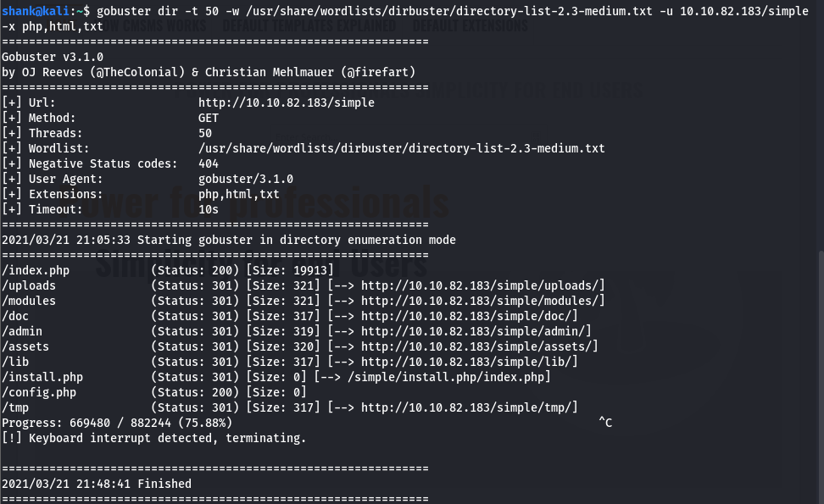The height and width of the screenshot is (504, 824).
Task: Open the redirect URL for simple/uploads/
Action: 479,285
